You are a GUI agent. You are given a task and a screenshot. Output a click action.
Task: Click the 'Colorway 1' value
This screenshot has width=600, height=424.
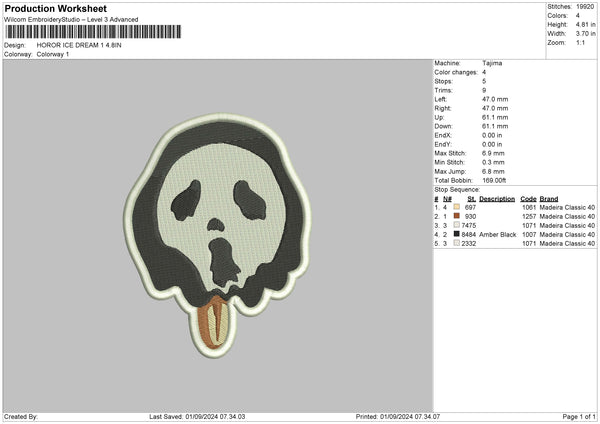pos(53,54)
